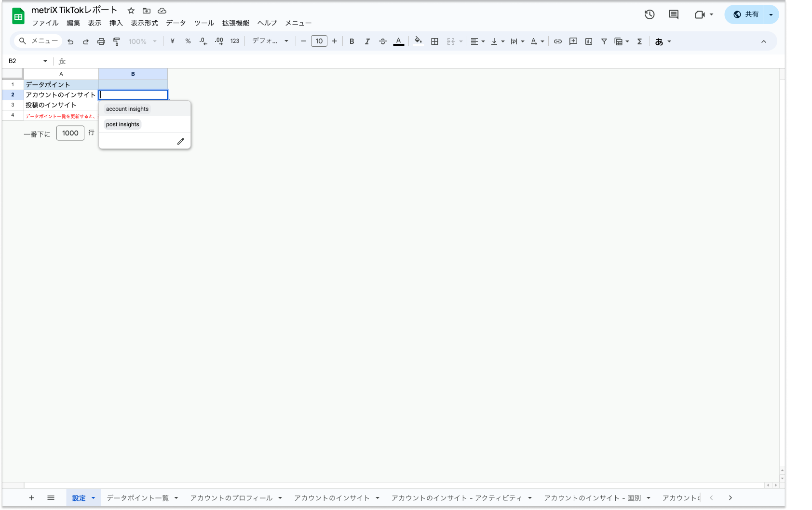Click the dropdown edit pencil icon
The height and width of the screenshot is (510, 812).
pyautogui.click(x=181, y=141)
